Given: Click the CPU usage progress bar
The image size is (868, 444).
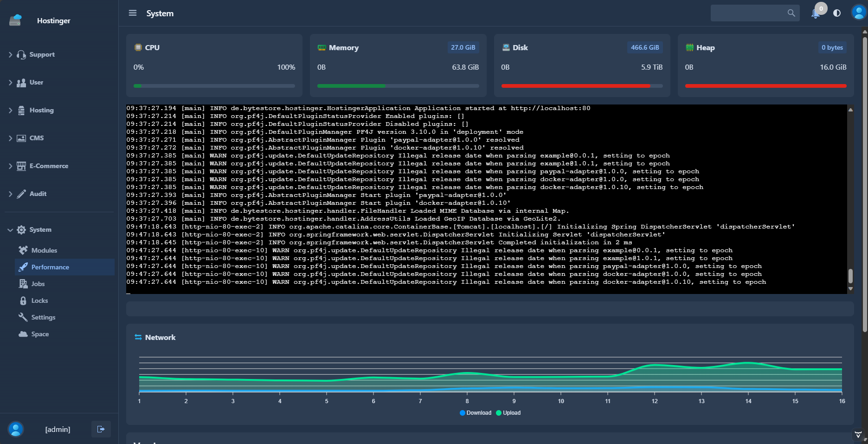Looking at the screenshot, I should pos(214,86).
